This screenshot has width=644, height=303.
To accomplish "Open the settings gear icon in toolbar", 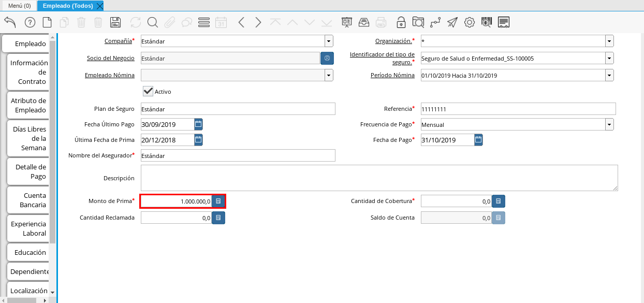I will coord(470,22).
